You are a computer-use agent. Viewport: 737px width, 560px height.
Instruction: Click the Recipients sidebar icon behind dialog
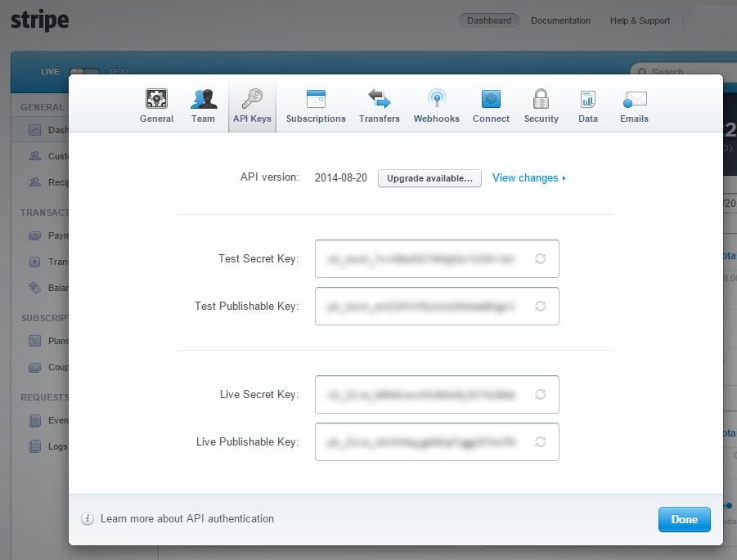coord(35,181)
